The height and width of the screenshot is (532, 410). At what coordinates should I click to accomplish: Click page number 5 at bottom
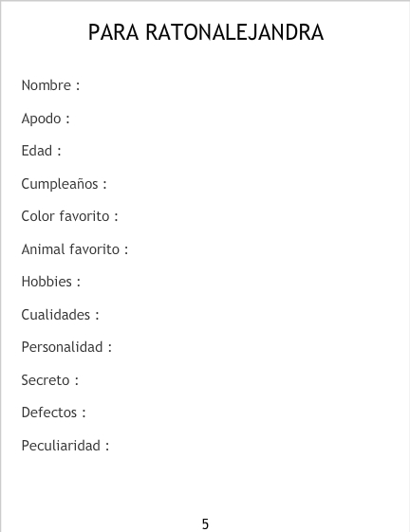click(x=205, y=523)
